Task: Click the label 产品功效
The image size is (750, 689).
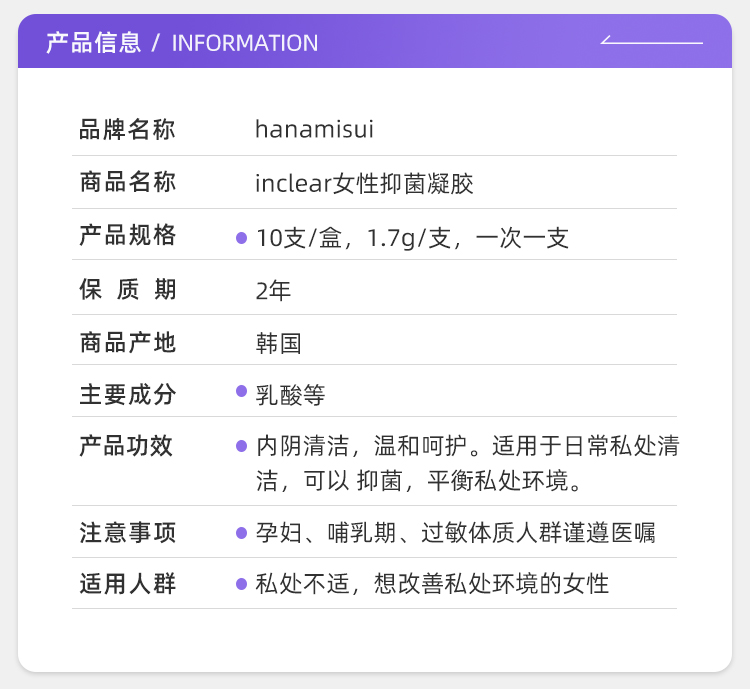Action: (126, 446)
